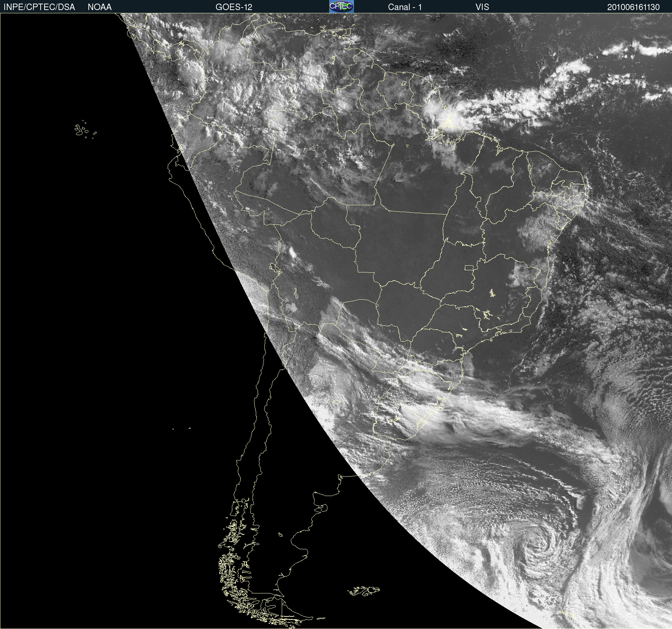Select the INPE/CPTEC/DSA header text
672x629 pixels.
pos(39,7)
